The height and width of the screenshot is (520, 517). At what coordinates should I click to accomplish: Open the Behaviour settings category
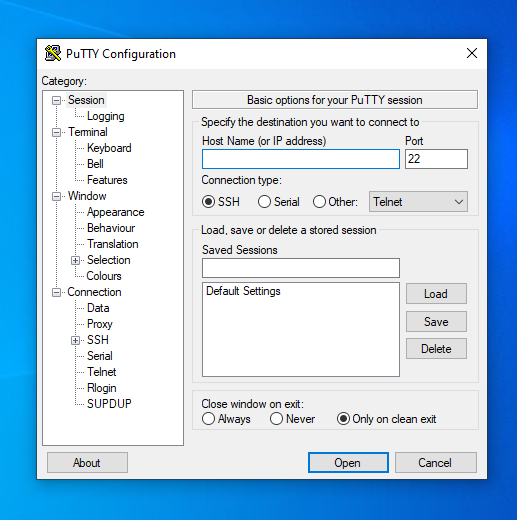click(x=111, y=228)
